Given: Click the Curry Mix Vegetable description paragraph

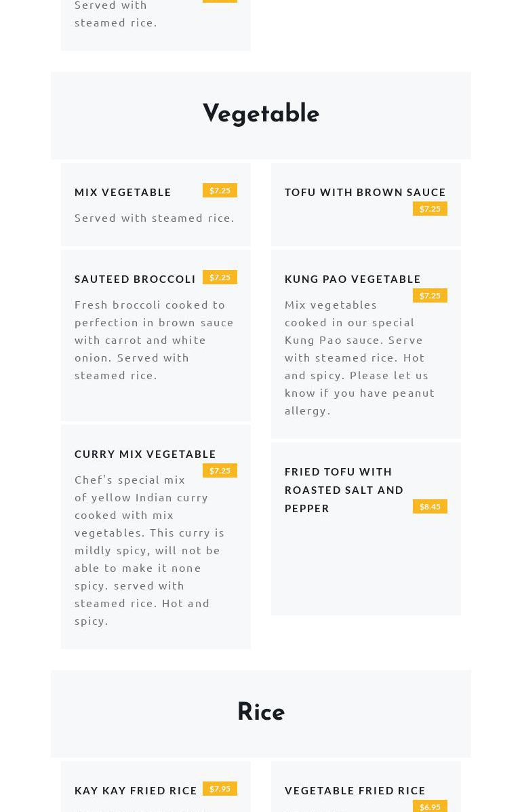Looking at the screenshot, I should tap(149, 549).
